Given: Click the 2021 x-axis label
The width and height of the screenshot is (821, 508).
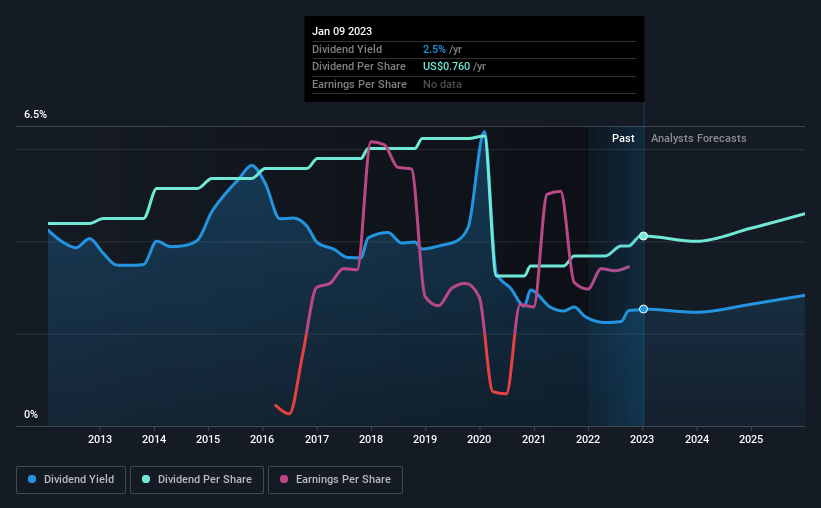Looking at the screenshot, I should click(x=534, y=439).
